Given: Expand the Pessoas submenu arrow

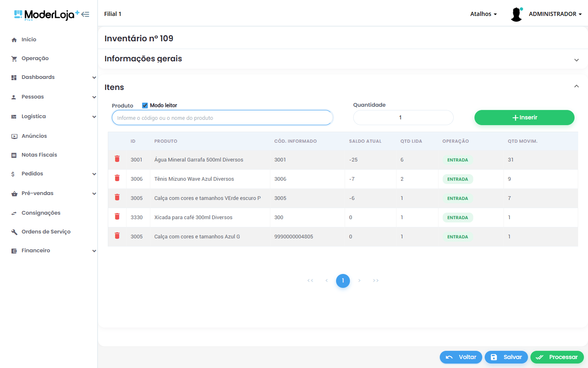Looking at the screenshot, I should (x=94, y=97).
